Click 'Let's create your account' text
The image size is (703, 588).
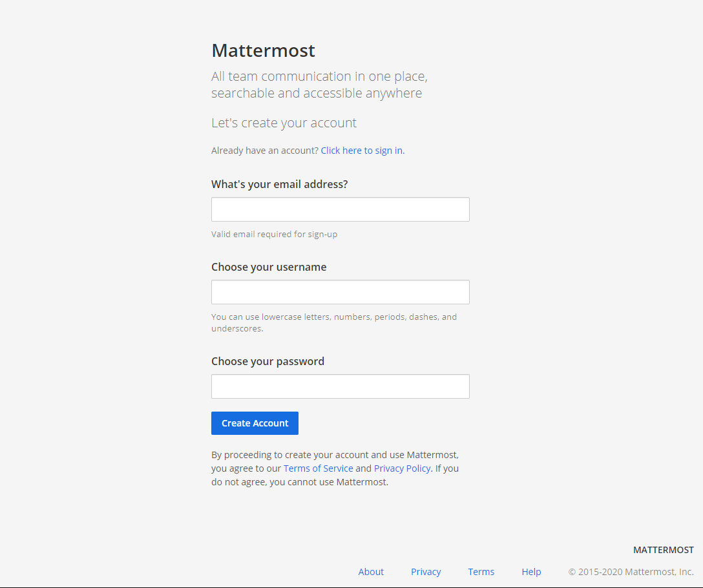pos(284,122)
